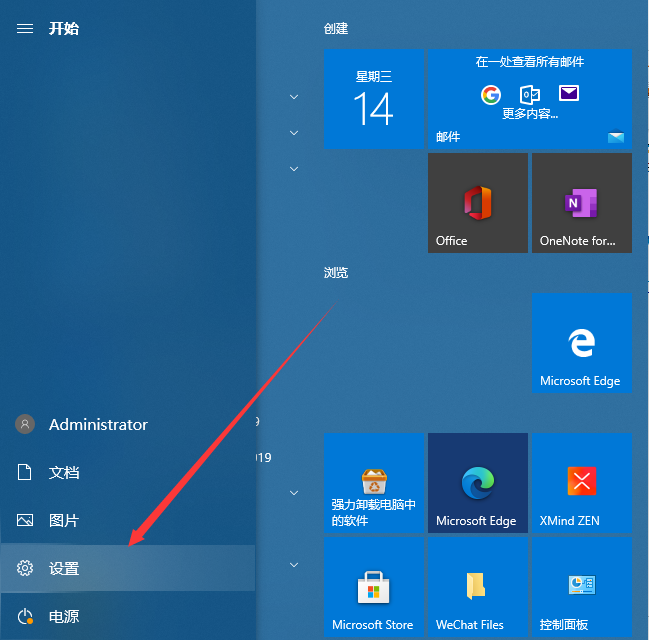Viewport: 649px width, 640px height.
Task: Launch the new Microsoft Edge dark tile
Action: pos(477,483)
